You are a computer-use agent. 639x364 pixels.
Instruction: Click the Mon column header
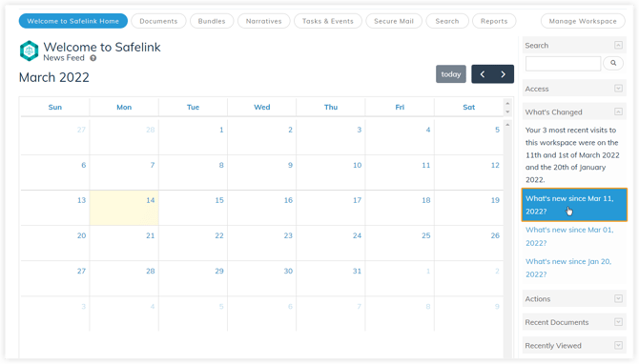click(124, 107)
